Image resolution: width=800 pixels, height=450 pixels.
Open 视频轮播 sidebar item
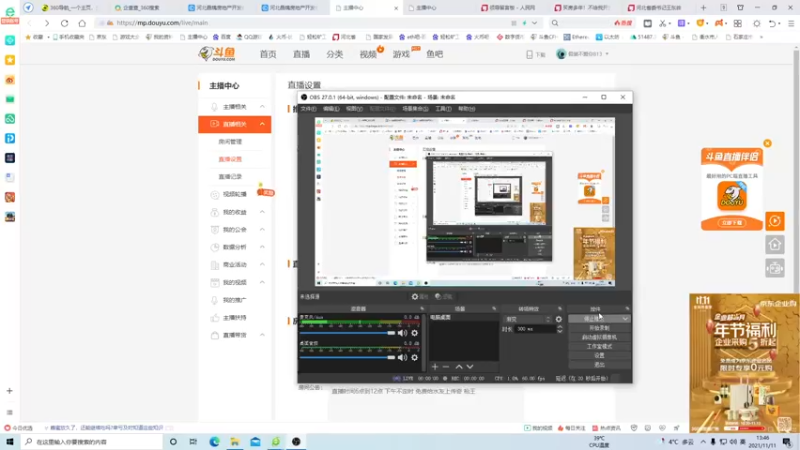[x=234, y=194]
